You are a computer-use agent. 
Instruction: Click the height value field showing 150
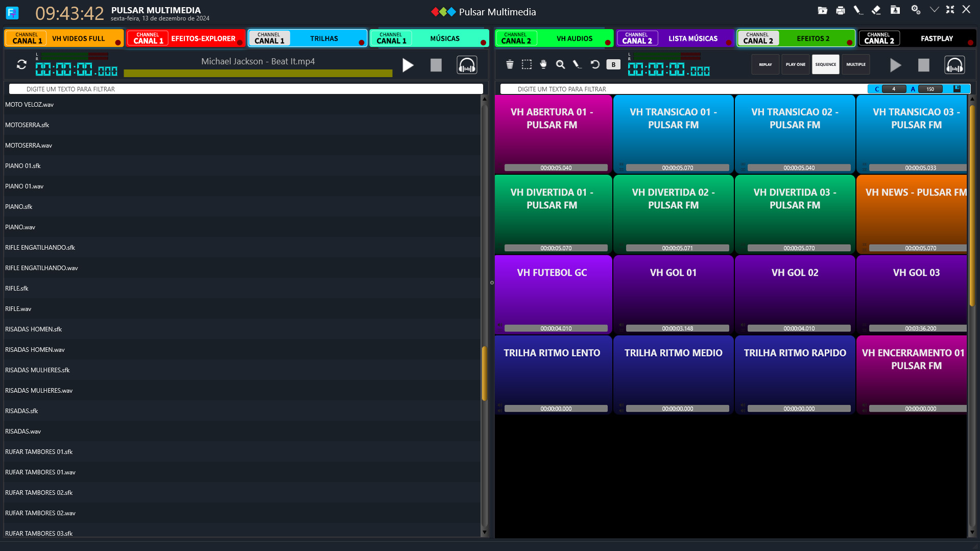tap(930, 89)
